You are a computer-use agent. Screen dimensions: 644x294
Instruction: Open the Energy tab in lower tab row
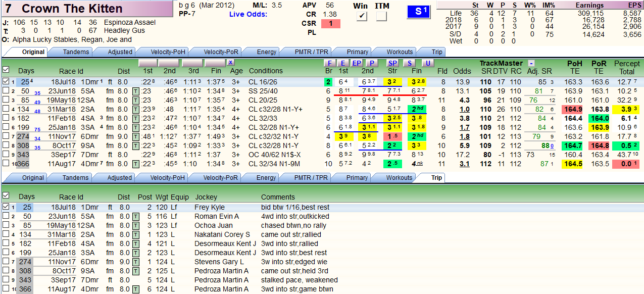(266, 178)
